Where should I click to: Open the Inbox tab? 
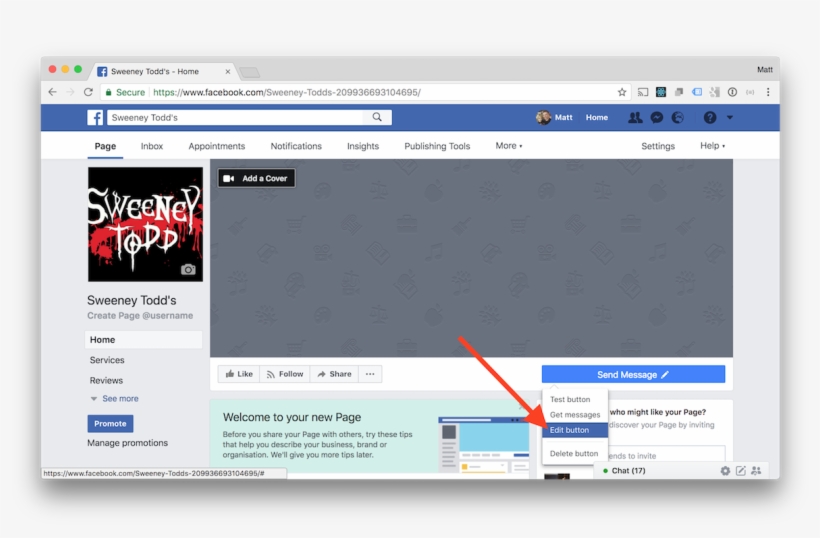click(x=152, y=146)
